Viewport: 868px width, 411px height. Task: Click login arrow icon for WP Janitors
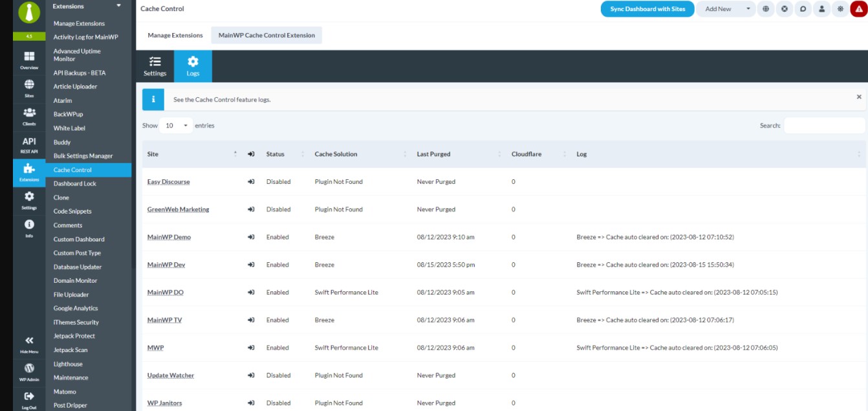tap(251, 403)
